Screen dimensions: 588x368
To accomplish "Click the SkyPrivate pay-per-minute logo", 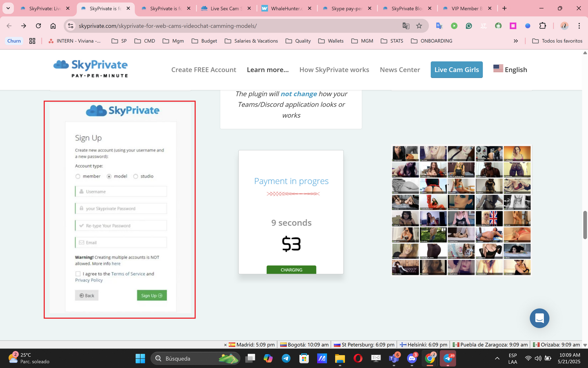I will [91, 68].
